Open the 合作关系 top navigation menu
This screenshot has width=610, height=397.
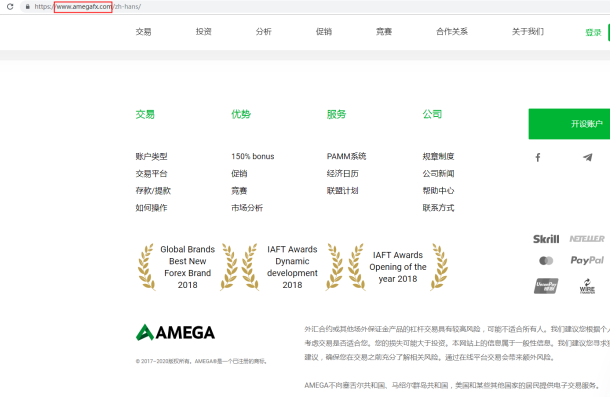tap(452, 32)
